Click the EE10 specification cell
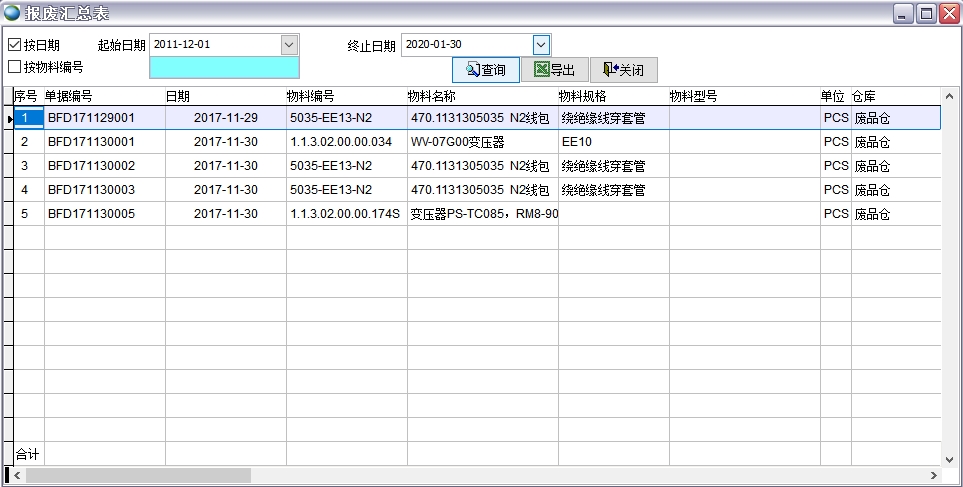The width and height of the screenshot is (963, 487). tap(577, 142)
